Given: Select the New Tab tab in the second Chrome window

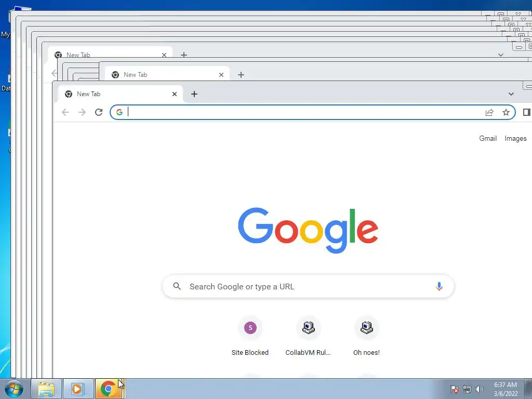Looking at the screenshot, I should (x=167, y=74).
